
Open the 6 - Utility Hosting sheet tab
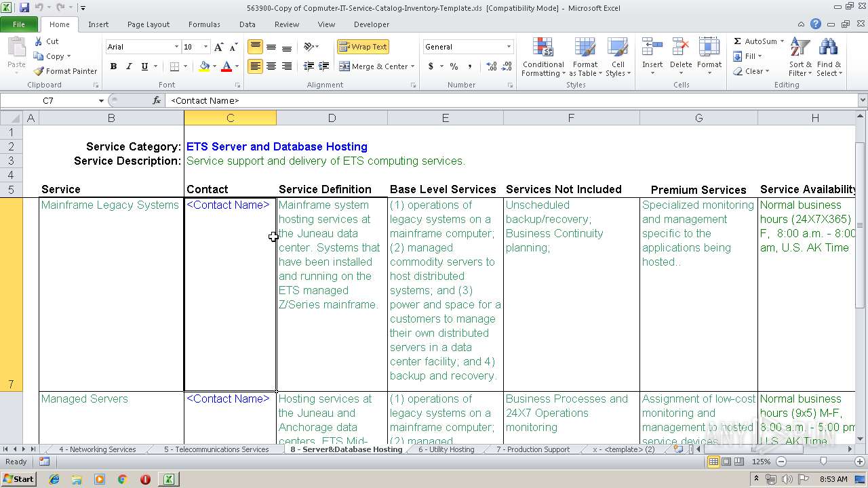[446, 449]
